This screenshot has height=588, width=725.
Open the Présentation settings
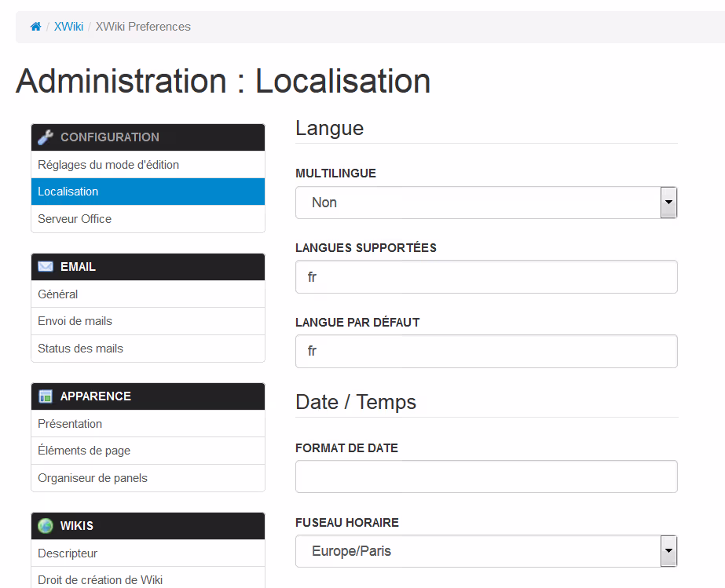(70, 424)
